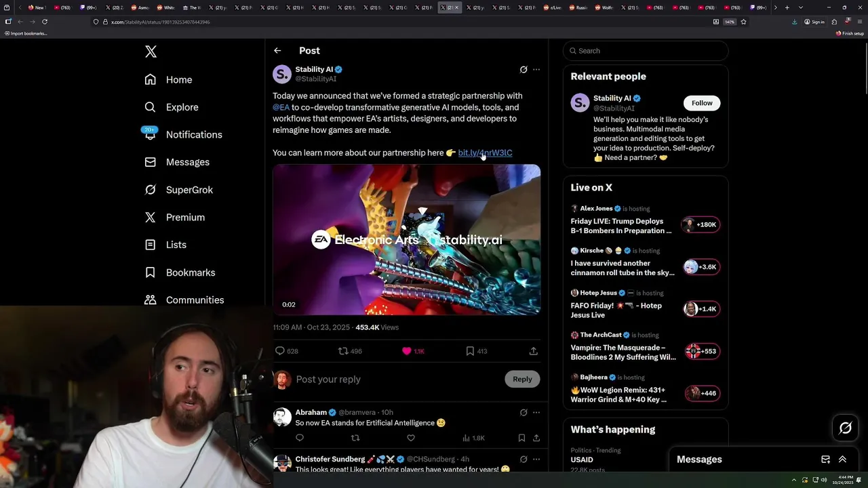Viewport: 868px width, 488px height.
Task: Expand the Messages drawer
Action: (842, 460)
